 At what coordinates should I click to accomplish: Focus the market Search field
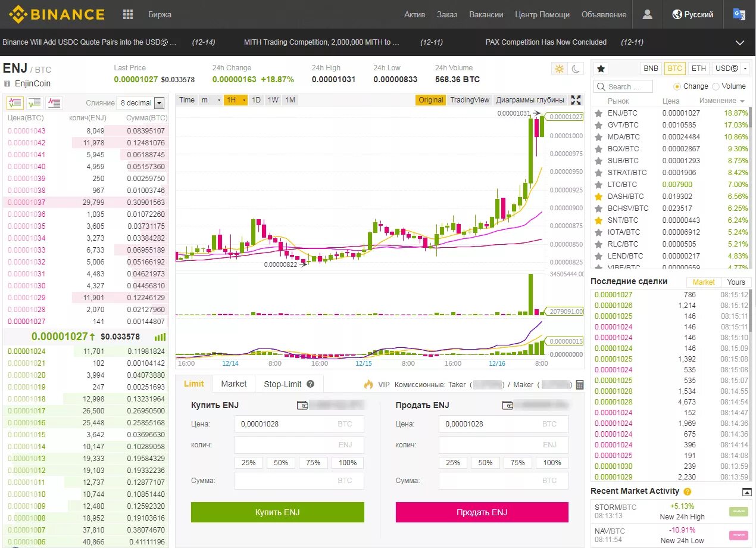point(623,86)
